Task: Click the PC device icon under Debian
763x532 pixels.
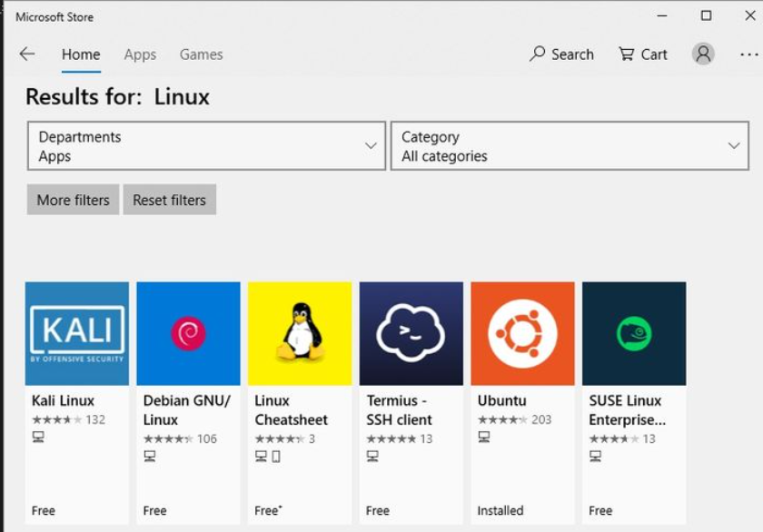Action: (150, 456)
